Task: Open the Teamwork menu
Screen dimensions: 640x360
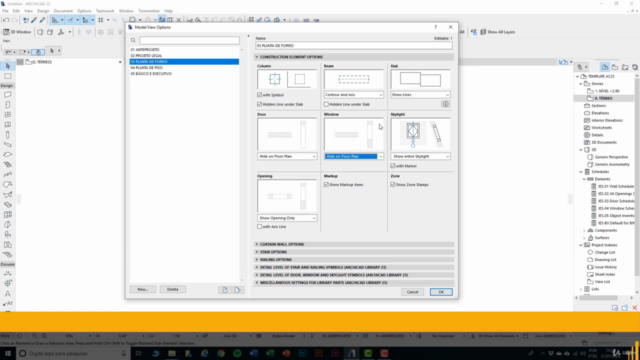Action: coord(105,11)
